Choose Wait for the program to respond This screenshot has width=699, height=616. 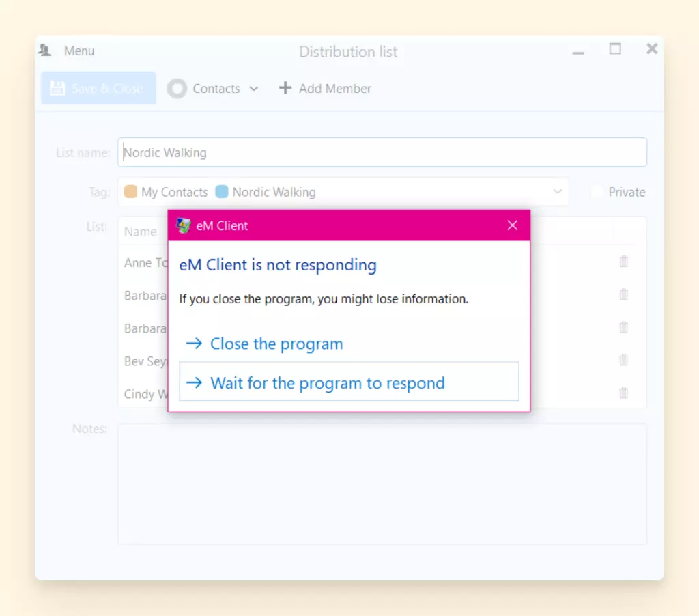(349, 382)
